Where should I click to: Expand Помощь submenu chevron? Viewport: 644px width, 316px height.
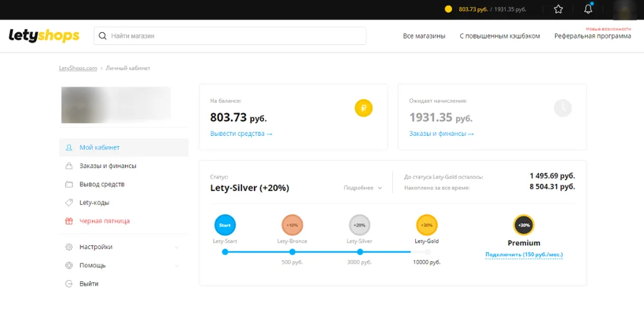[176, 266]
